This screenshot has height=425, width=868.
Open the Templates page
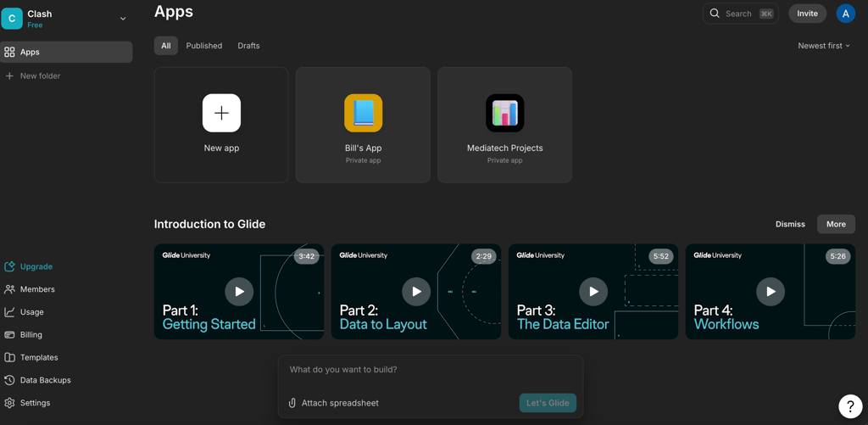point(39,357)
